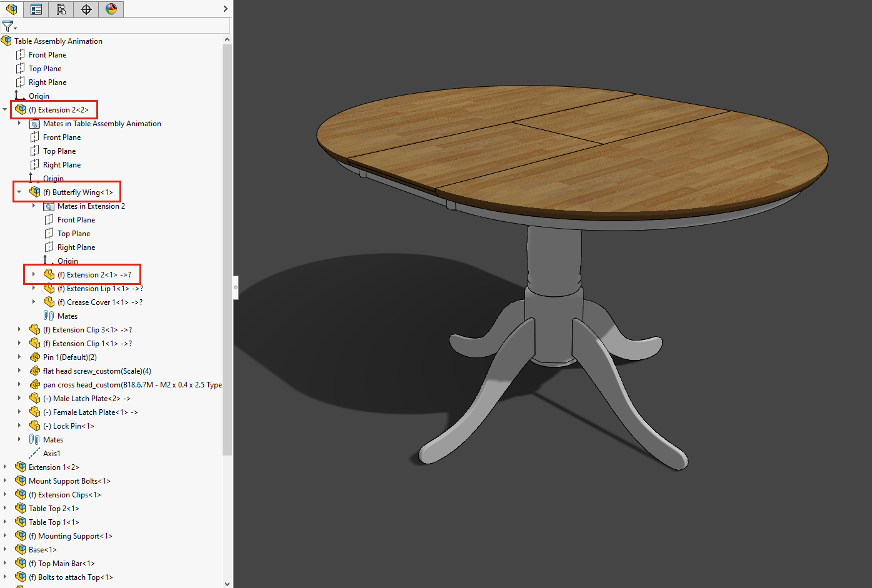Click the Table Assembly Animation assembly icon
The height and width of the screenshot is (588, 872).
click(x=6, y=41)
